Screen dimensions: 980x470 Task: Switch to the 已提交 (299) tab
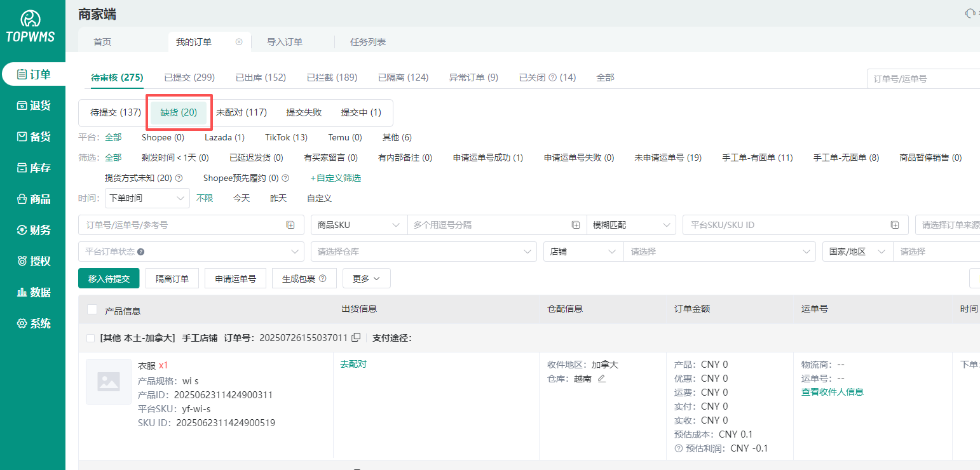tap(189, 77)
